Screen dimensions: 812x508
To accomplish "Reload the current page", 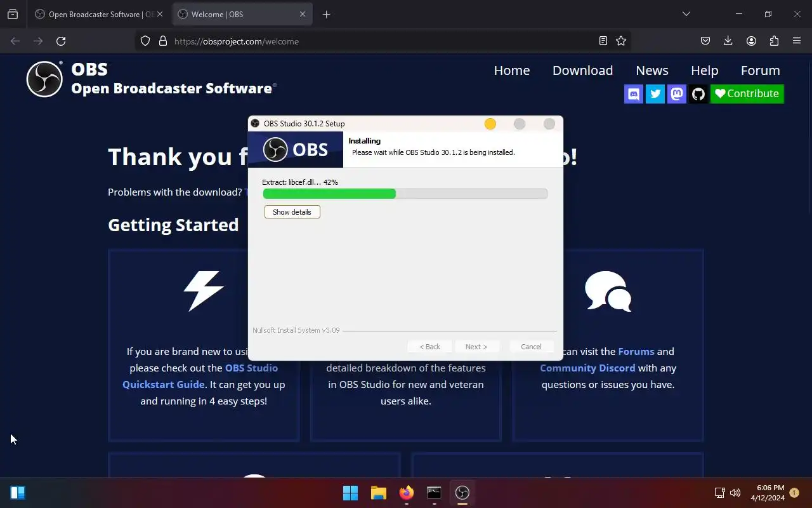I will click(61, 41).
